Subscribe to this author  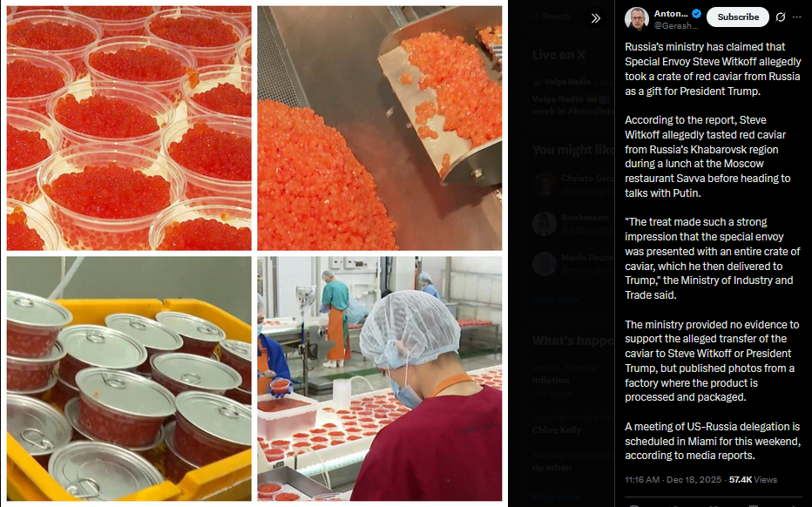tap(737, 17)
